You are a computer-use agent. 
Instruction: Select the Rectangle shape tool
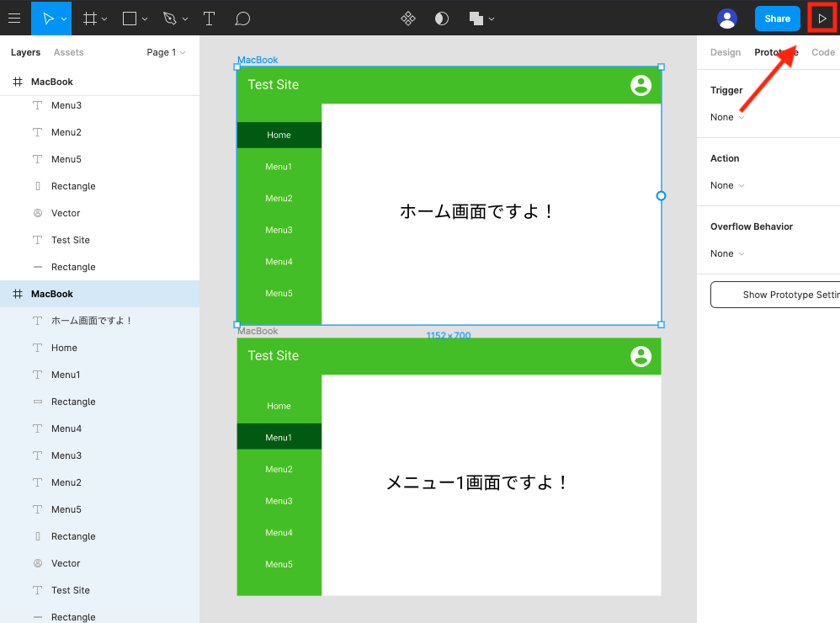(x=129, y=19)
